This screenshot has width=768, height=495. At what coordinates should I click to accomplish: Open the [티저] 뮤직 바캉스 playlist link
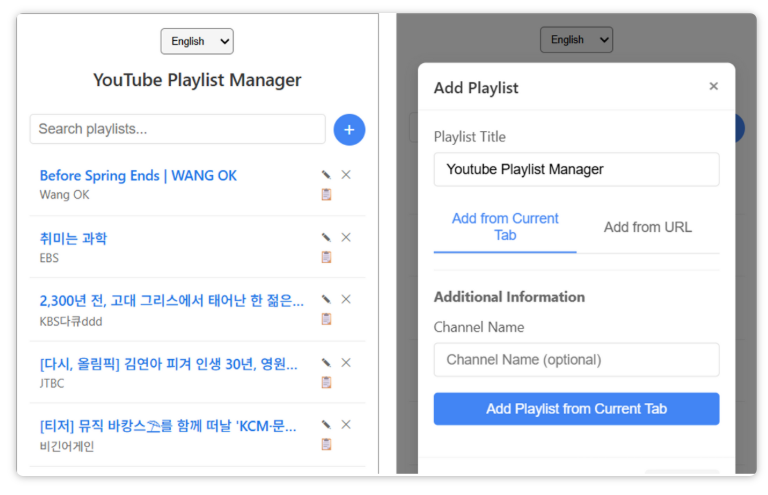click(x=168, y=426)
